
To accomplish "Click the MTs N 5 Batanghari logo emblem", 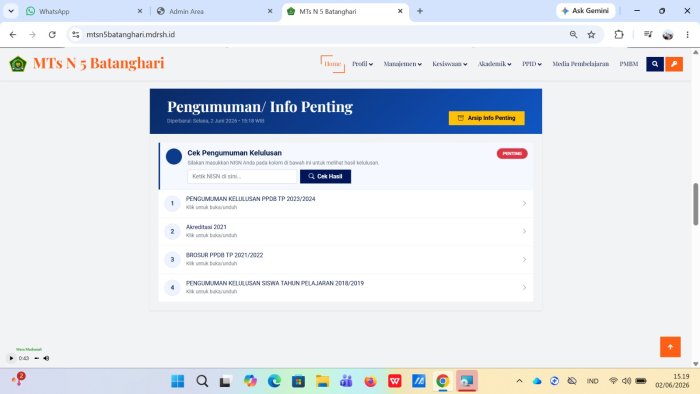I will [x=18, y=64].
